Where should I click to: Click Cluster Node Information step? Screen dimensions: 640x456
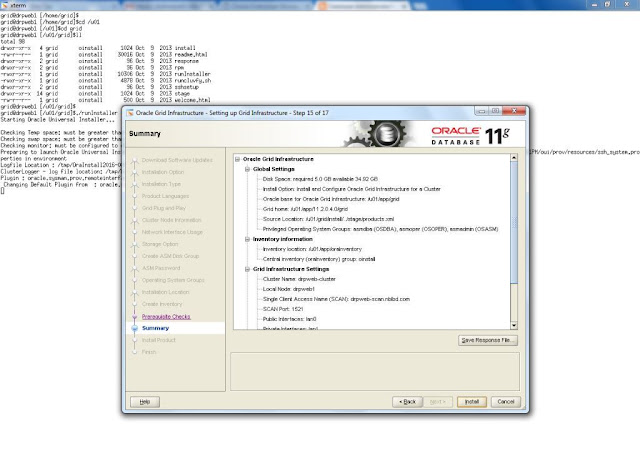tap(171, 220)
